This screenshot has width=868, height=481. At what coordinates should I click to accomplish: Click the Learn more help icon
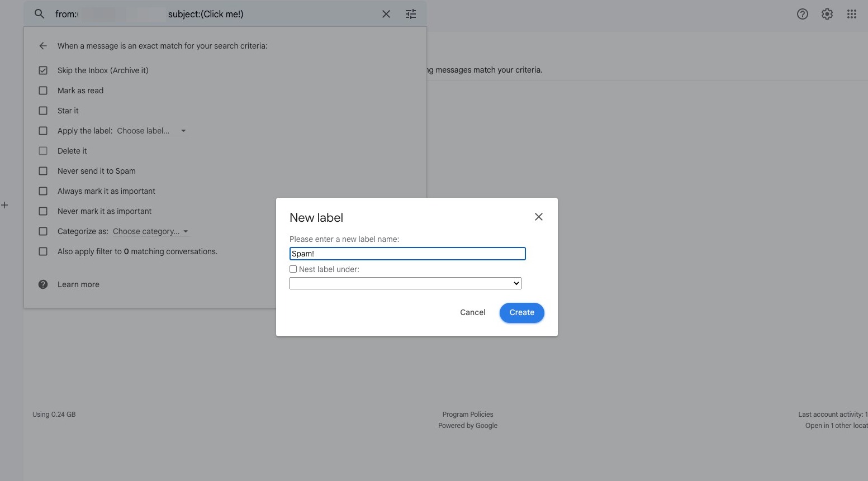click(43, 284)
